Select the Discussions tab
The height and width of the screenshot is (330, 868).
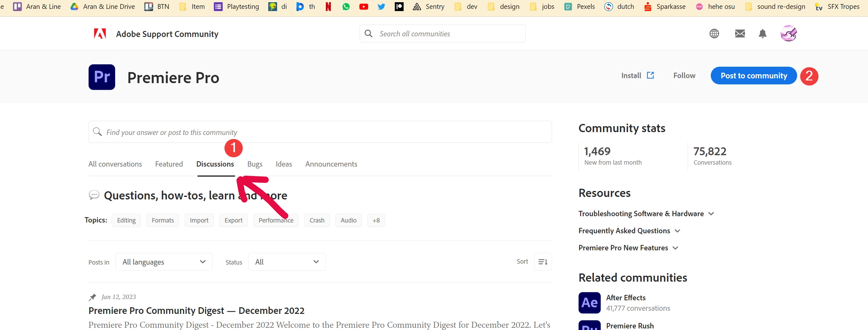215,164
